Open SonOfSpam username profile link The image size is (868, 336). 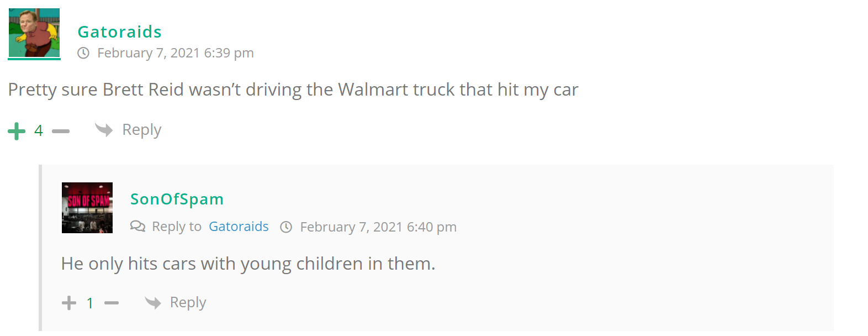[177, 199]
